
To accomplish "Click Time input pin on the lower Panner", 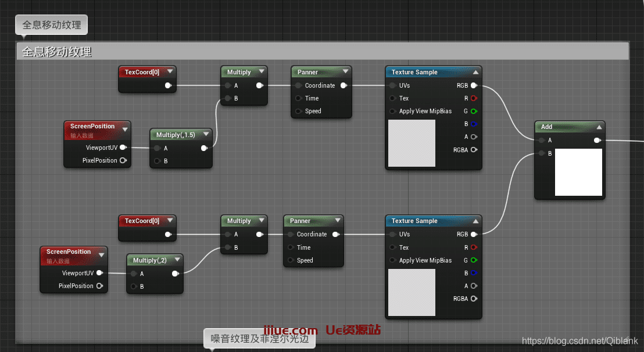I will pos(291,247).
